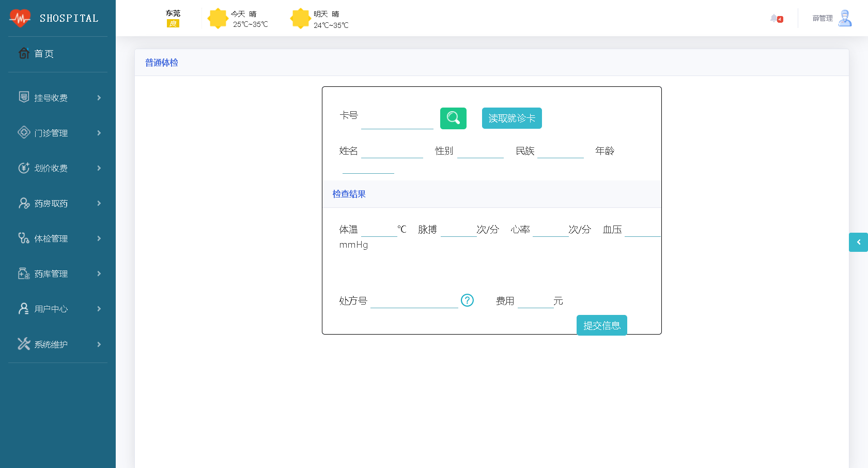Viewport: 868px width, 468px height.
Task: Click the 读取就诊卡 button
Action: click(x=512, y=118)
